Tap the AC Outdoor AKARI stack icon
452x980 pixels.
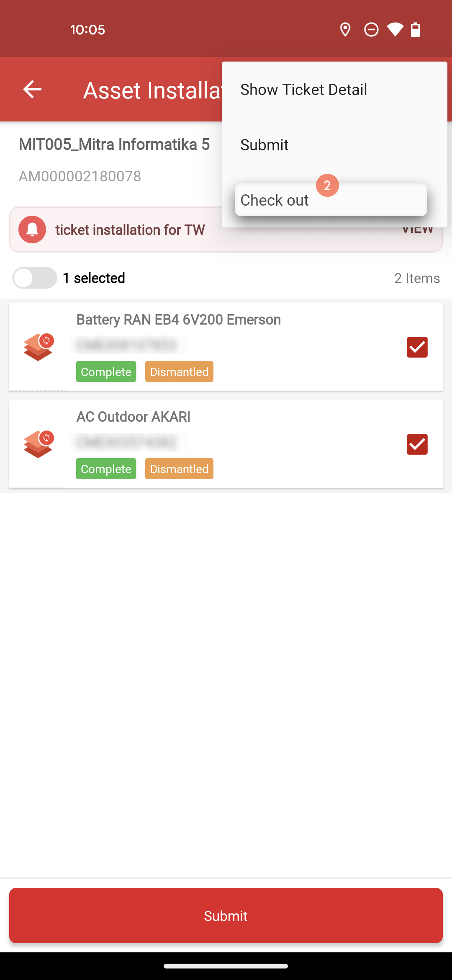[39, 444]
